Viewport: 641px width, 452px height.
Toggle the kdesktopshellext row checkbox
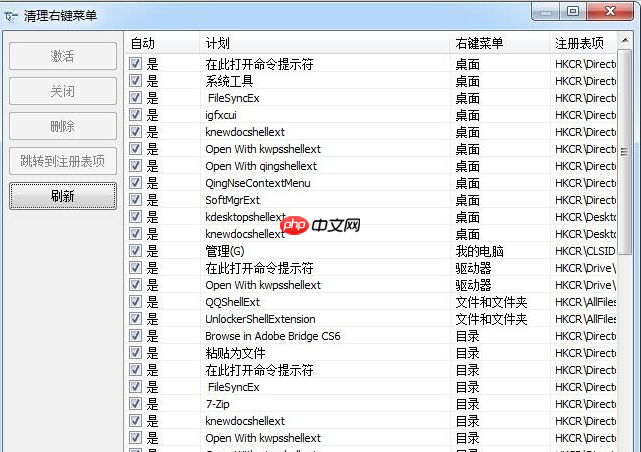tap(135, 217)
